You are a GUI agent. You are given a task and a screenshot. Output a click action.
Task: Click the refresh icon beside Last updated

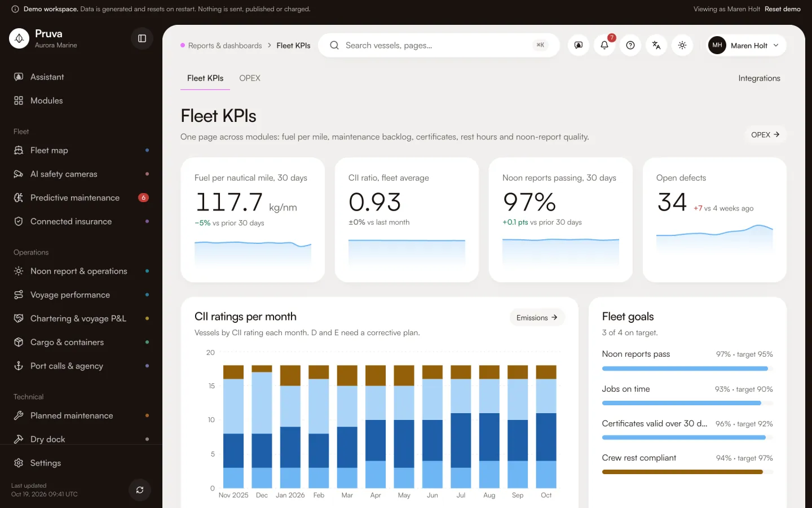[x=140, y=490]
